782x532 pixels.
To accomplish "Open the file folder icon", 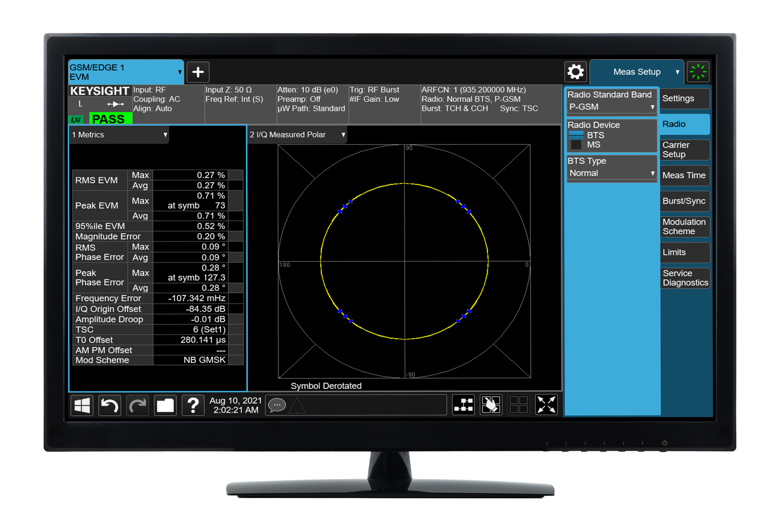I will (x=165, y=405).
